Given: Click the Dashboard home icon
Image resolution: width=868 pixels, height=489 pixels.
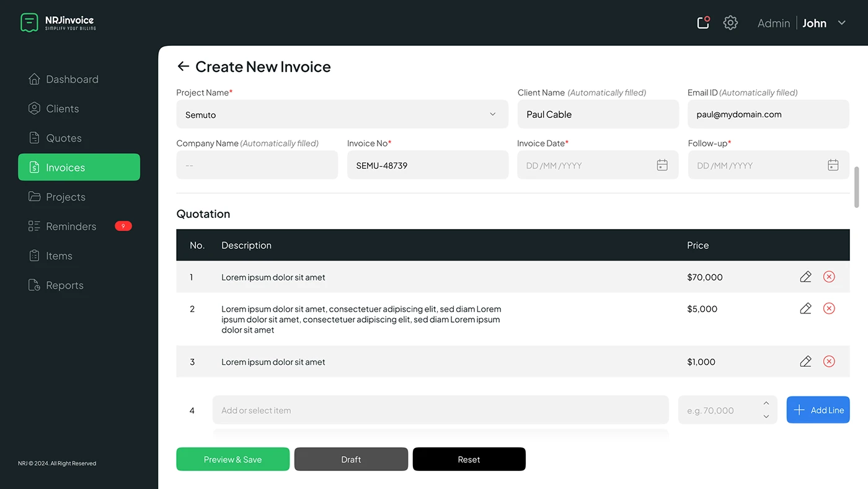Looking at the screenshot, I should [34, 79].
